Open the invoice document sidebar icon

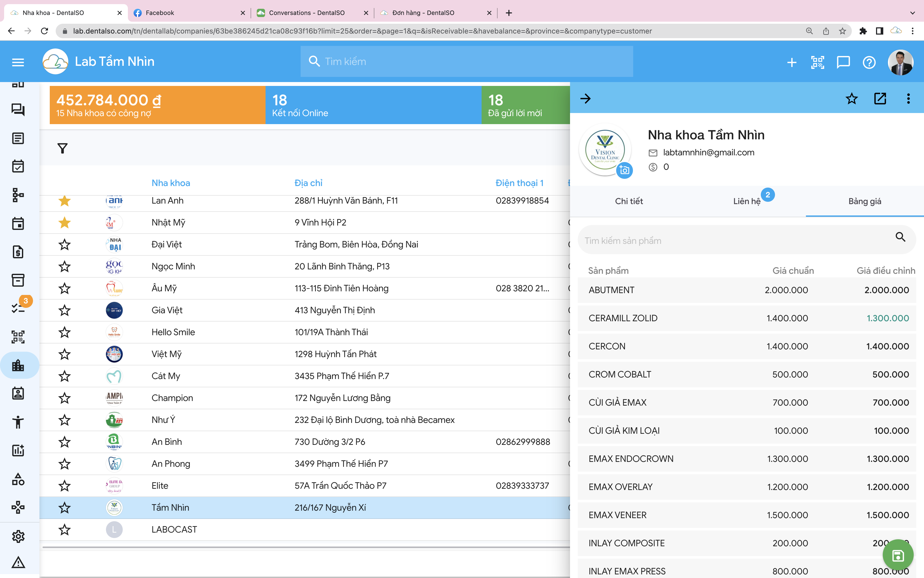[x=18, y=252]
